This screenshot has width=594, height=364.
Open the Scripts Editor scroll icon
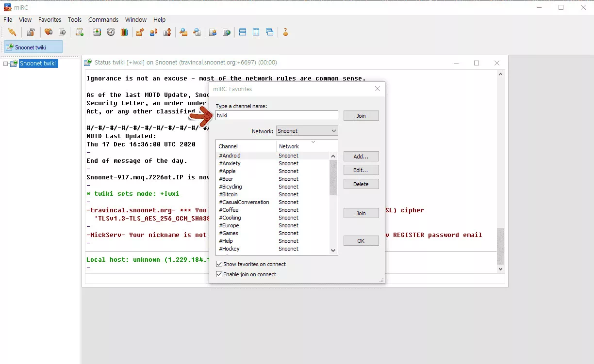click(x=80, y=32)
